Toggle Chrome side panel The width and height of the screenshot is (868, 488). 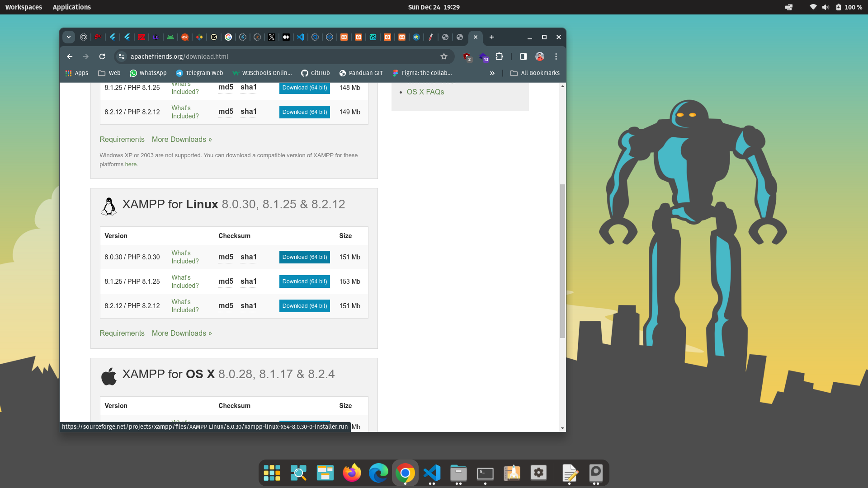524,56
